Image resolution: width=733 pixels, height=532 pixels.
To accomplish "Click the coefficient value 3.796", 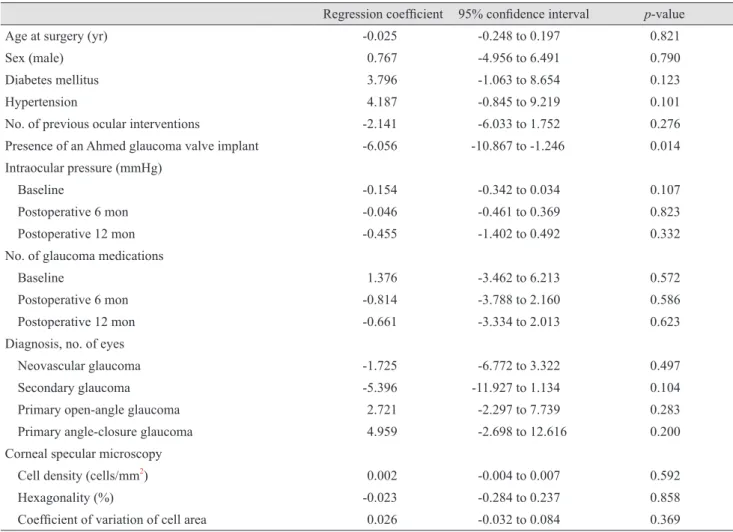I will pyautogui.click(x=382, y=80).
